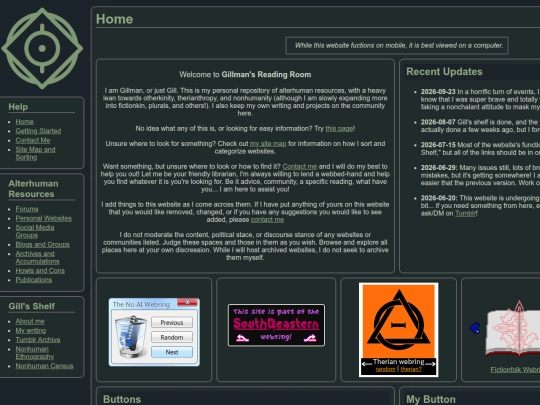The height and width of the screenshot is (405, 540).
Task: Open Contact Me in the Help menu
Action: pos(33,140)
